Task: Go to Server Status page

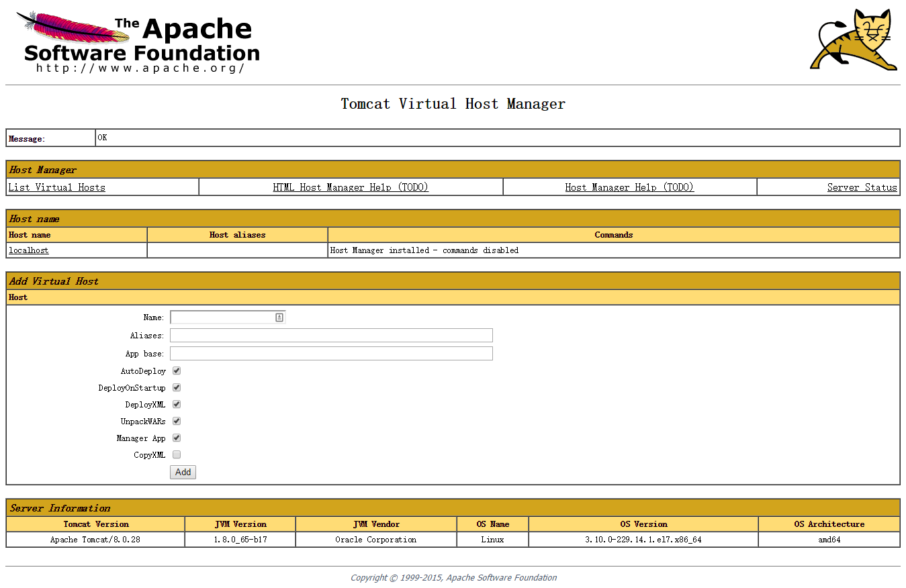Action: point(862,187)
